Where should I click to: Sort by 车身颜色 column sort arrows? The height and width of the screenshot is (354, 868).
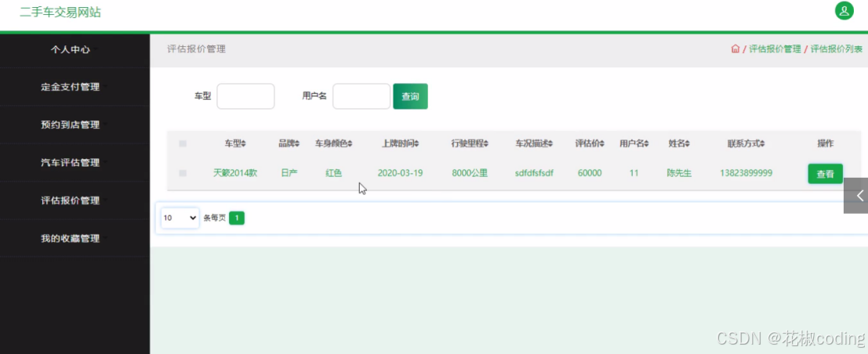(350, 144)
